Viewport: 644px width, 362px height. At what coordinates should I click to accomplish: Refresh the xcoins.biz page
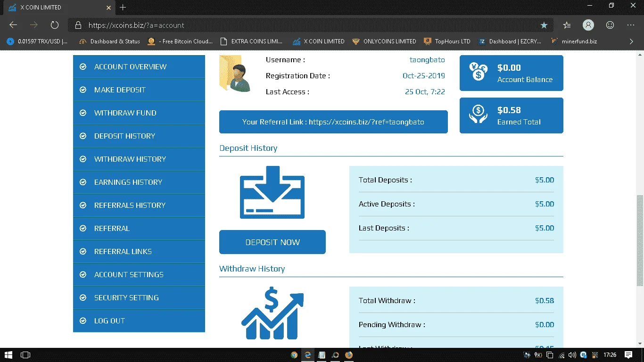[55, 25]
